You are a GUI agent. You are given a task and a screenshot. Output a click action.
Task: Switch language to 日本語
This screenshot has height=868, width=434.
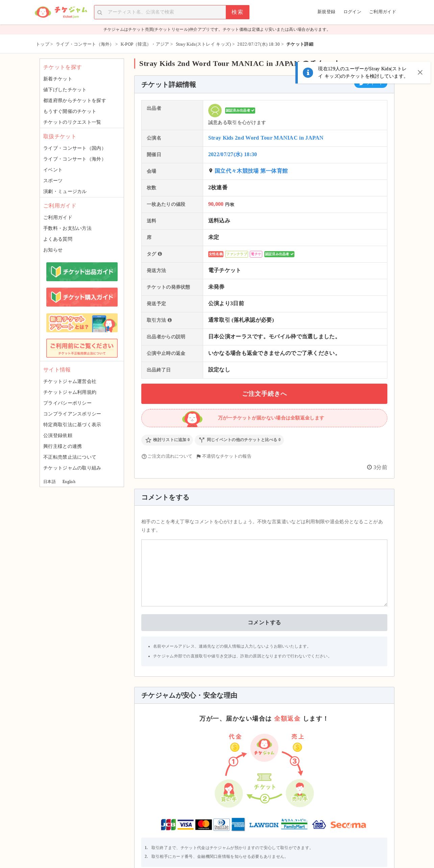tap(49, 482)
